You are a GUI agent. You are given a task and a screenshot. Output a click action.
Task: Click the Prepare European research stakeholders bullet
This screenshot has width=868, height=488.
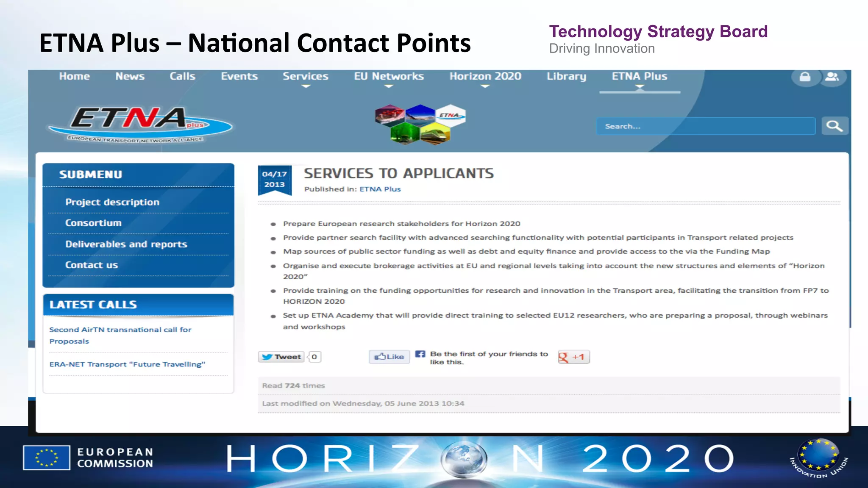click(402, 224)
